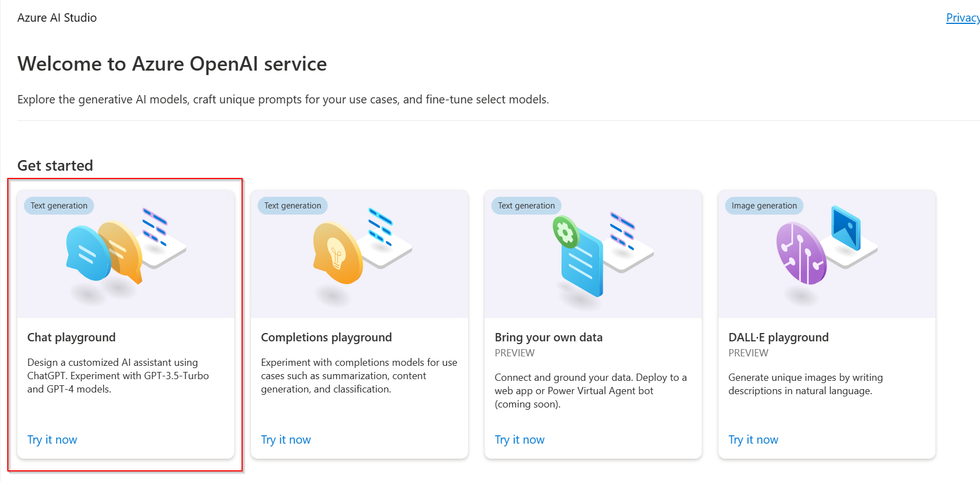Viewport: 980px width, 482px height.
Task: Click Text generation badge on Completions card
Action: coord(293,206)
